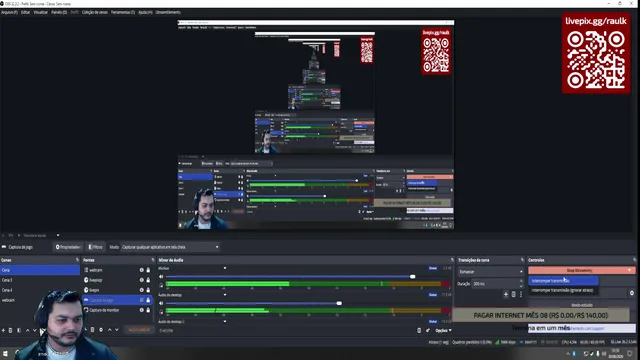Mute the Áudio do desktop speaker icon

pos(161,303)
